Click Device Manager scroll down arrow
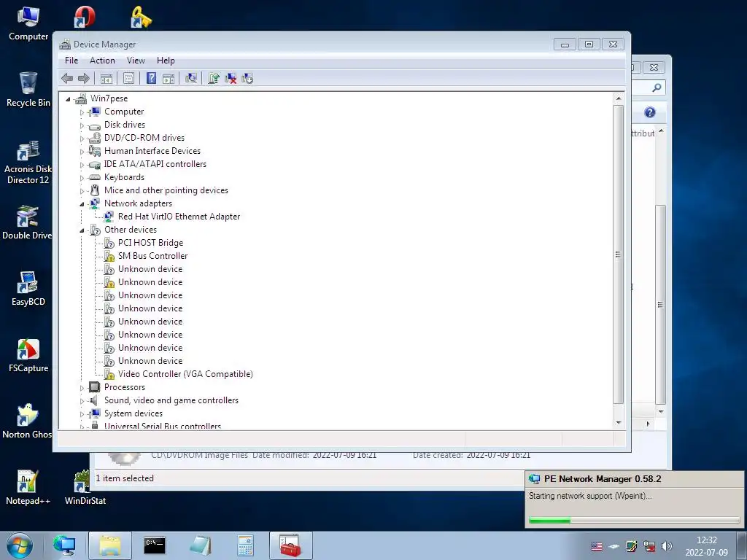The width and height of the screenshot is (747, 560). (619, 422)
